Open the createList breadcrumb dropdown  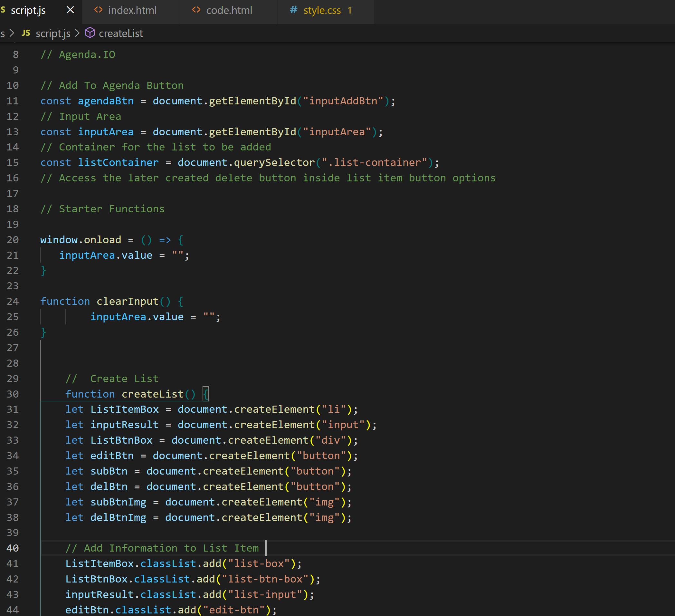coord(120,34)
